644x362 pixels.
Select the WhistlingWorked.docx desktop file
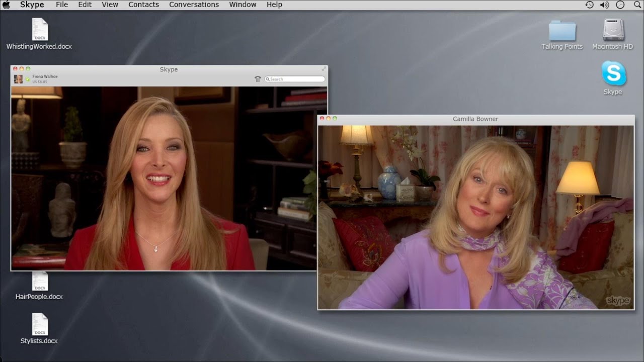point(39,34)
